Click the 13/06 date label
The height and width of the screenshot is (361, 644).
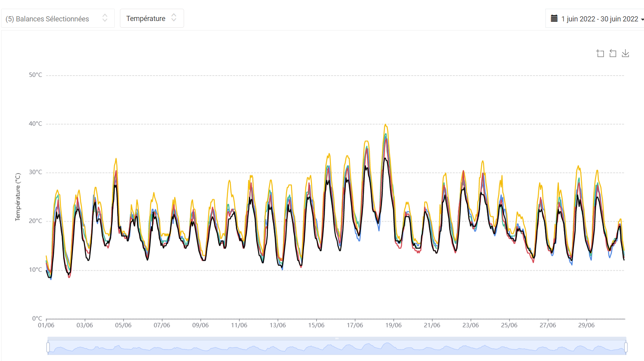(277, 325)
